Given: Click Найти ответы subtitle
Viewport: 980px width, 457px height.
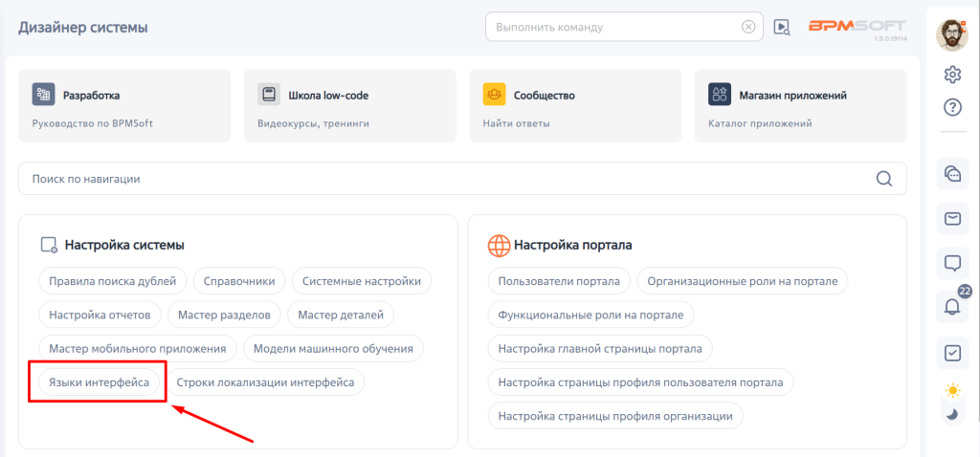Looking at the screenshot, I should [516, 123].
